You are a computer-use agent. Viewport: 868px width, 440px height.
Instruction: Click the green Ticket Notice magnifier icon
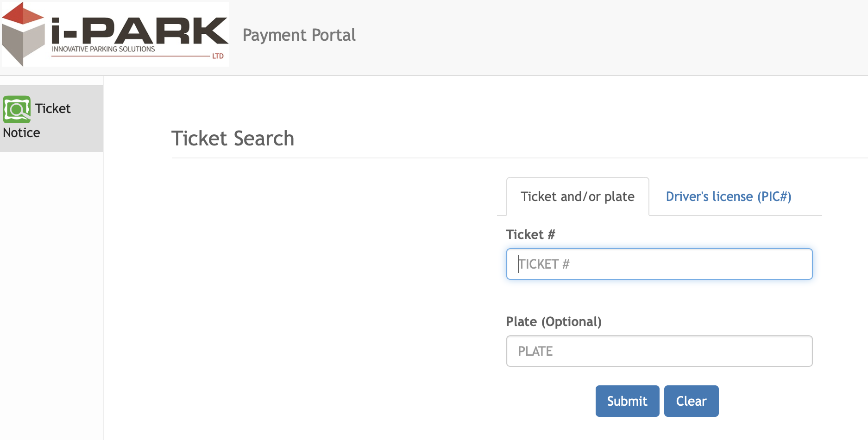click(17, 109)
